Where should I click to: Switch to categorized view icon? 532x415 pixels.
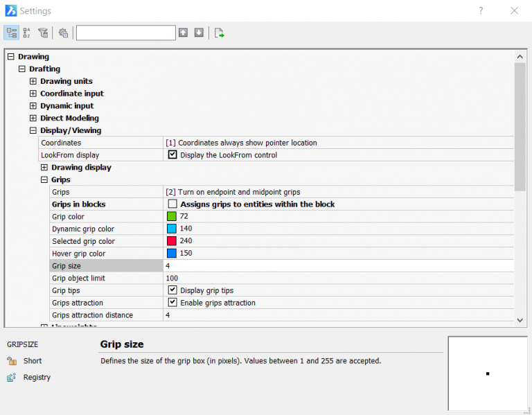coord(12,33)
